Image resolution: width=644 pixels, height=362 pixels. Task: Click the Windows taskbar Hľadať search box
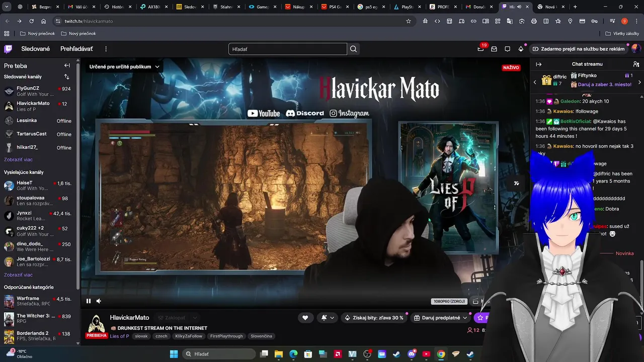[219, 354]
